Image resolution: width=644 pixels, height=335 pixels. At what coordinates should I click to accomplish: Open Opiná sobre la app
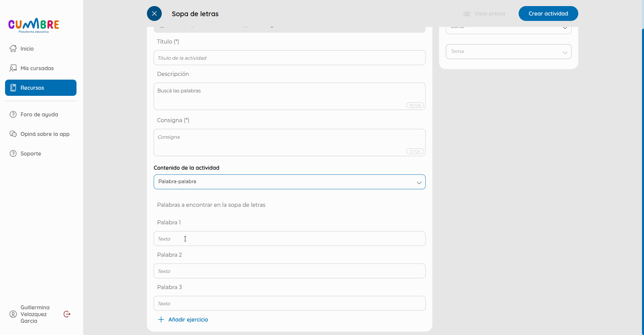click(41, 134)
